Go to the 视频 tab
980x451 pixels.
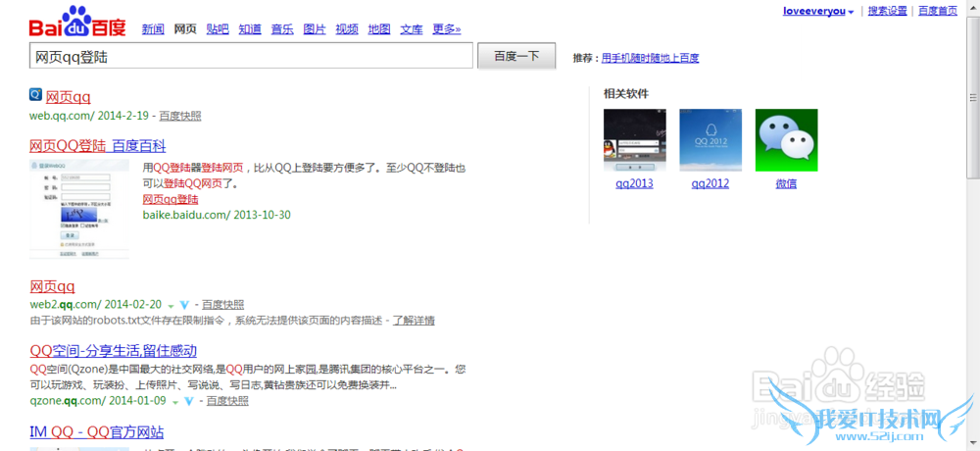pyautogui.click(x=347, y=28)
